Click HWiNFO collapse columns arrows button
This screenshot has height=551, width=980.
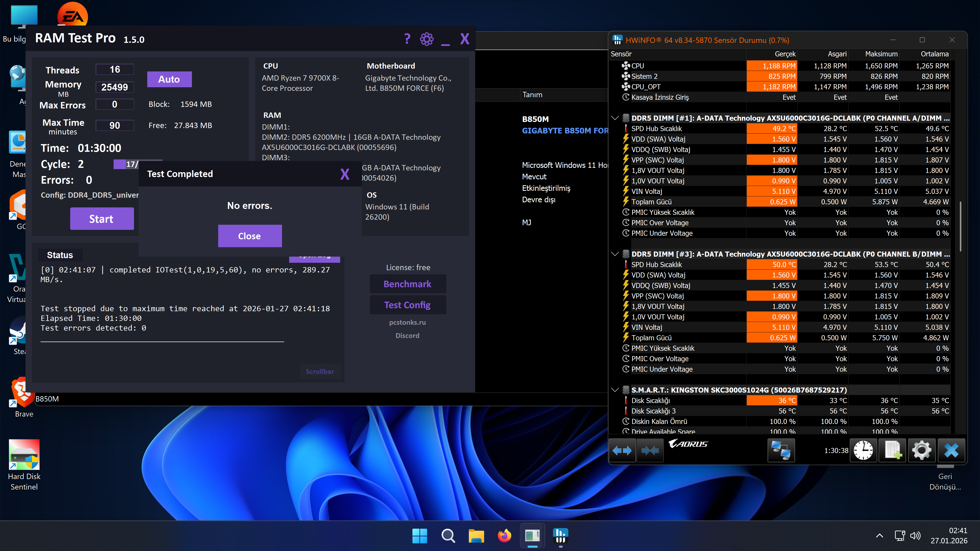pos(650,450)
